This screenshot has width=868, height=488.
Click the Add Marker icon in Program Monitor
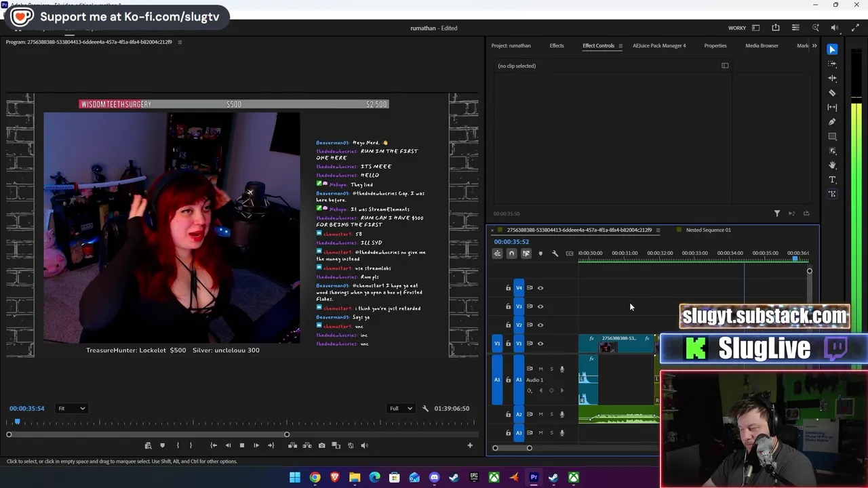coord(162,445)
